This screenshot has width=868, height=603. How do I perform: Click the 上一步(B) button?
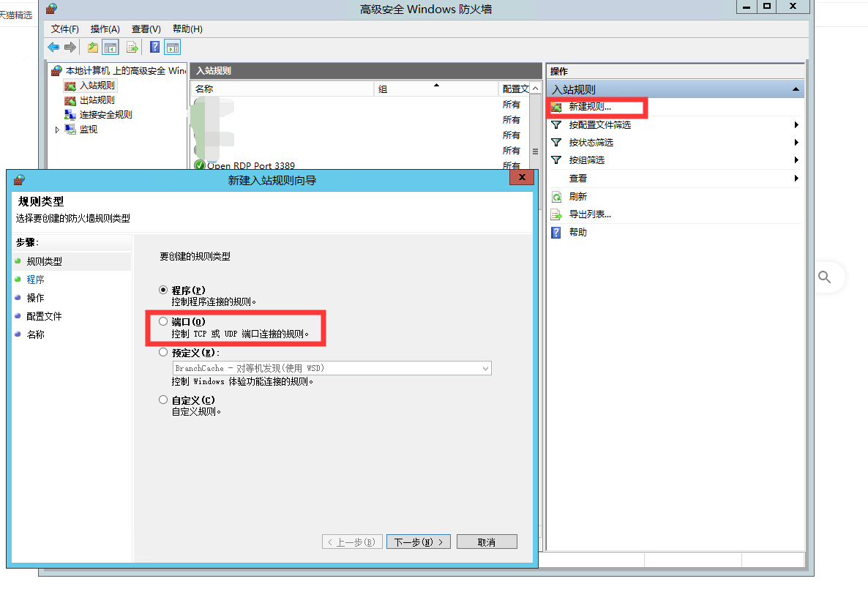coord(352,542)
